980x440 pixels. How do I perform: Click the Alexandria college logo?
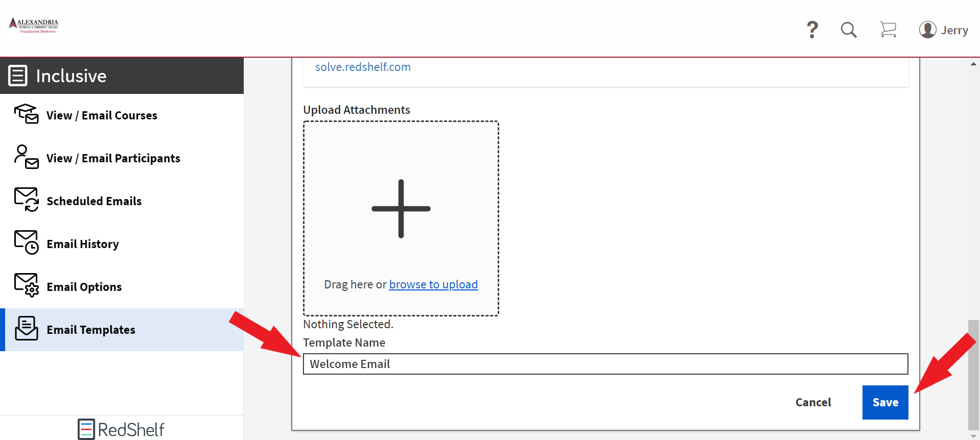[x=34, y=25]
